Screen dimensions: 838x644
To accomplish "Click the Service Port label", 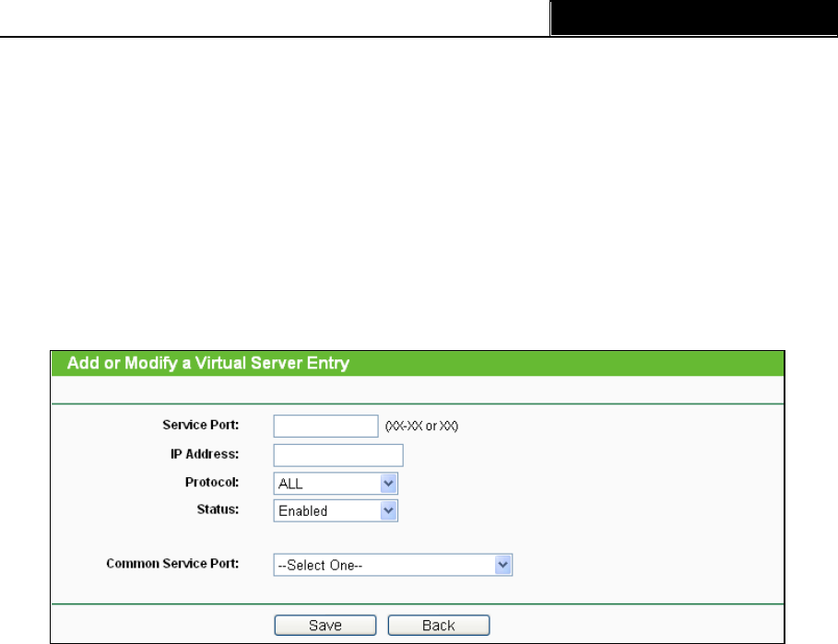I will pos(201,425).
